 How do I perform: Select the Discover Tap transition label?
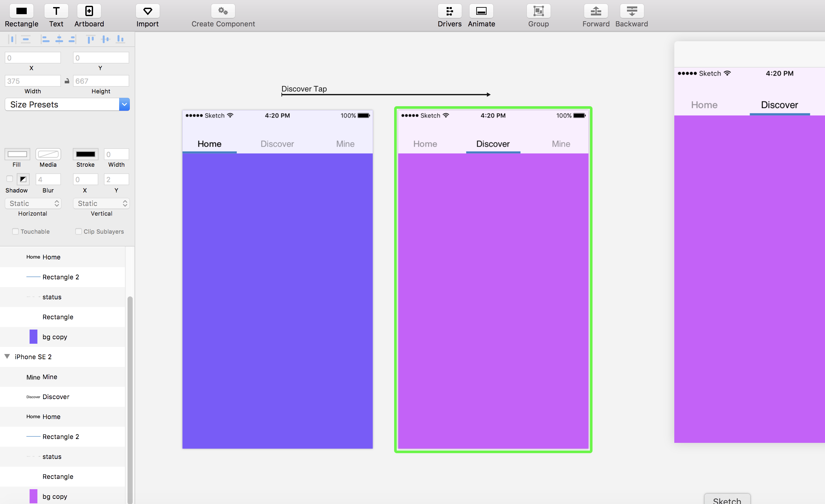tap(304, 89)
